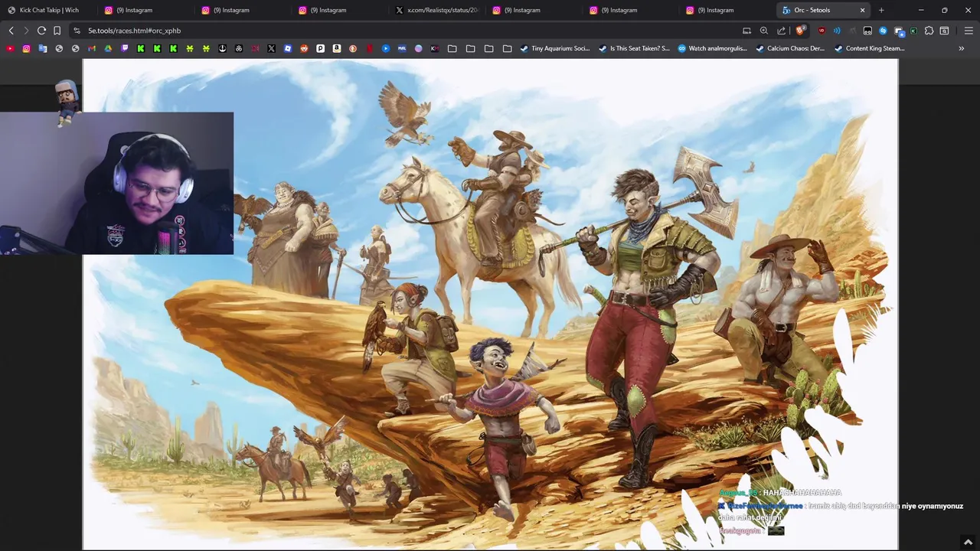
Task: Open the Amazon bookmark icon
Action: 336,48
